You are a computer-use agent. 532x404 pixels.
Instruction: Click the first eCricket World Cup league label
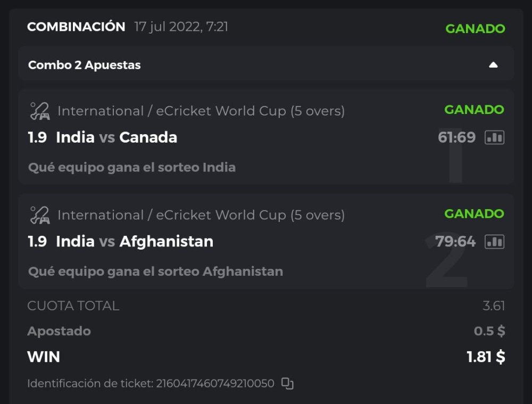point(201,111)
